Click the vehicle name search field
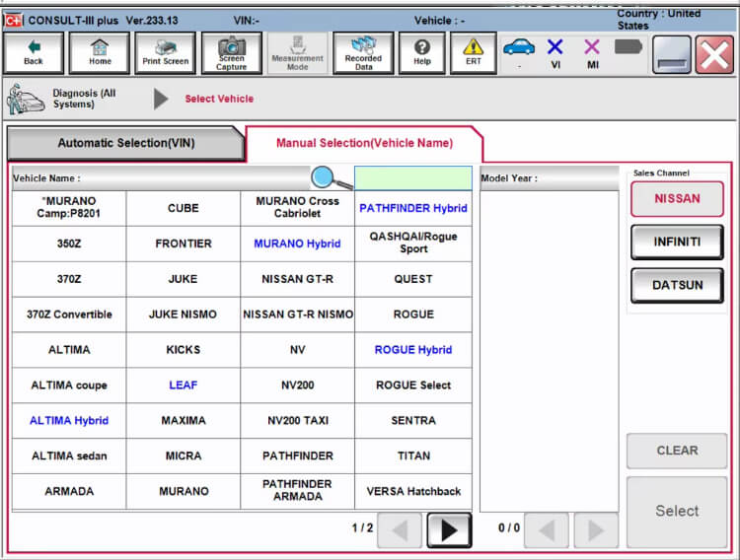 point(413,177)
